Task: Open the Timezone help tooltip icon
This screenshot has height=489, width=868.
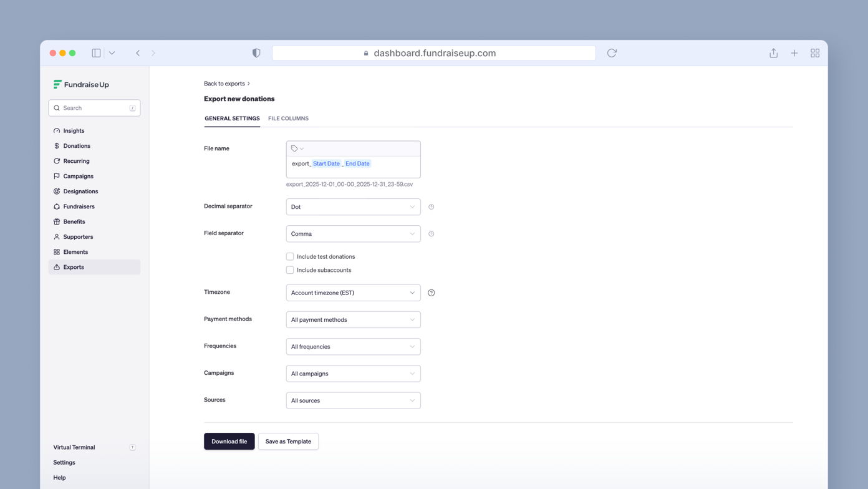Action: (x=431, y=293)
